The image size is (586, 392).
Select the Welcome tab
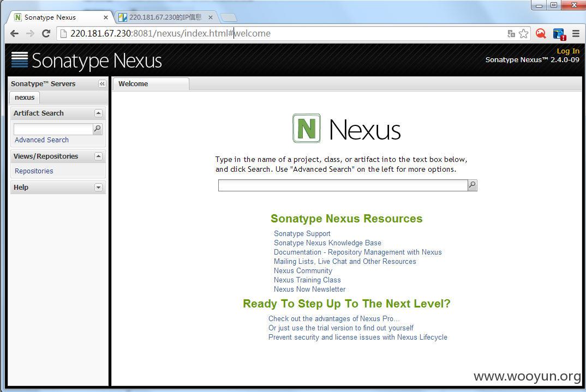[151, 83]
